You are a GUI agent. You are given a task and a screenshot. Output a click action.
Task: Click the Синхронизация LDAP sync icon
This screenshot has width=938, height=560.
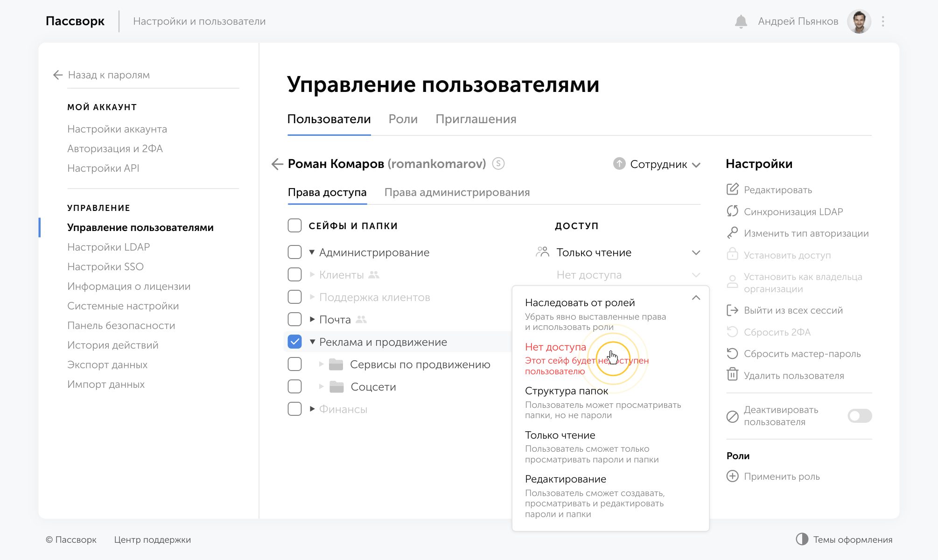pos(732,211)
